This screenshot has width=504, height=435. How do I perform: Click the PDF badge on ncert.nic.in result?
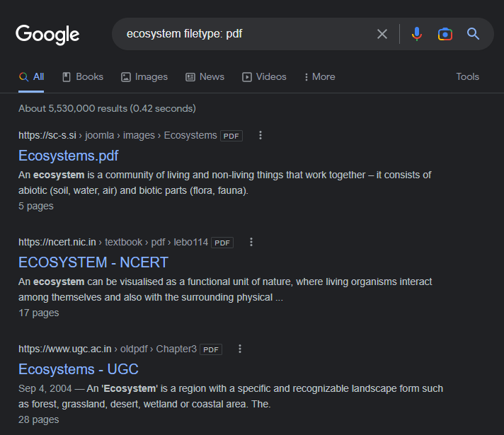pos(222,243)
